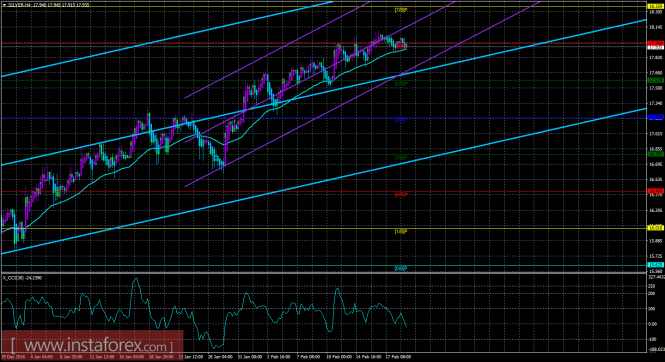The width and height of the screenshot is (665, 362).
Task: Click the lower yellow 16.0 price label
Action: [656, 228]
